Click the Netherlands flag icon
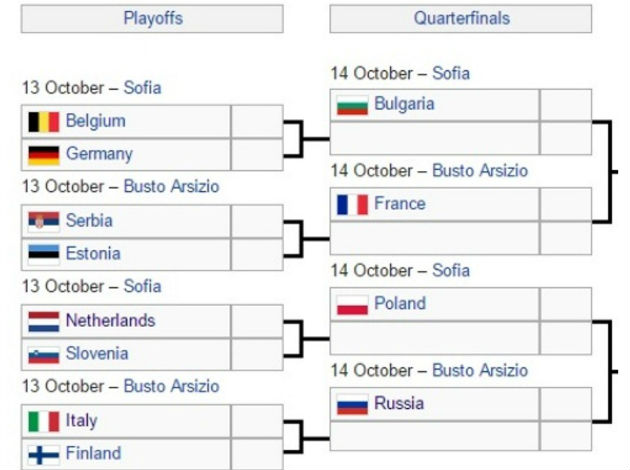The width and height of the screenshot is (630, 470). coord(43,321)
